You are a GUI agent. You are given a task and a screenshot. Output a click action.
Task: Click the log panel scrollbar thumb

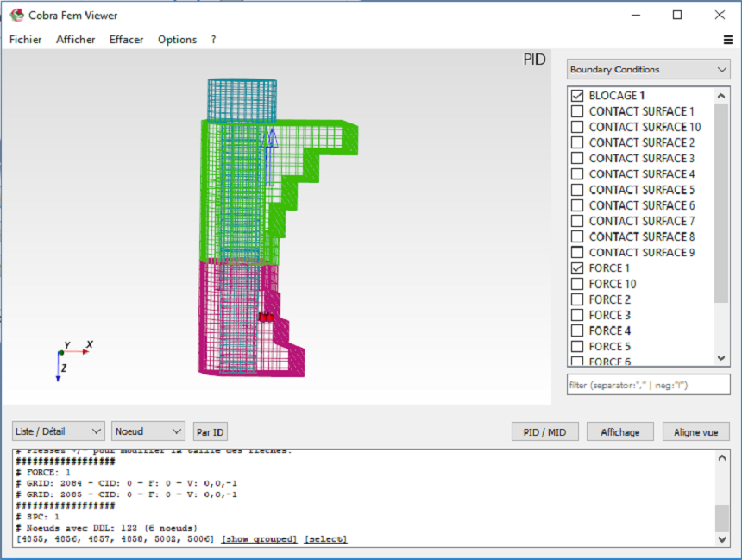pos(721,518)
